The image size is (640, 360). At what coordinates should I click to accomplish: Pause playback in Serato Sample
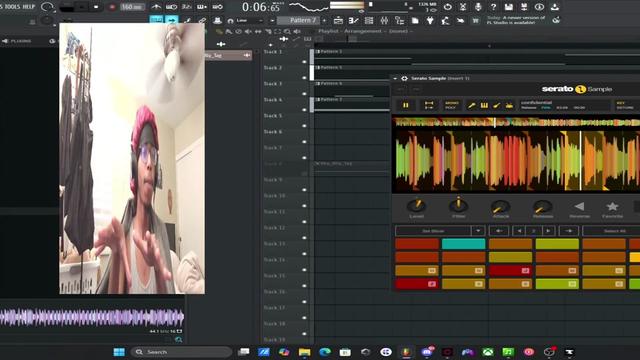[406, 105]
